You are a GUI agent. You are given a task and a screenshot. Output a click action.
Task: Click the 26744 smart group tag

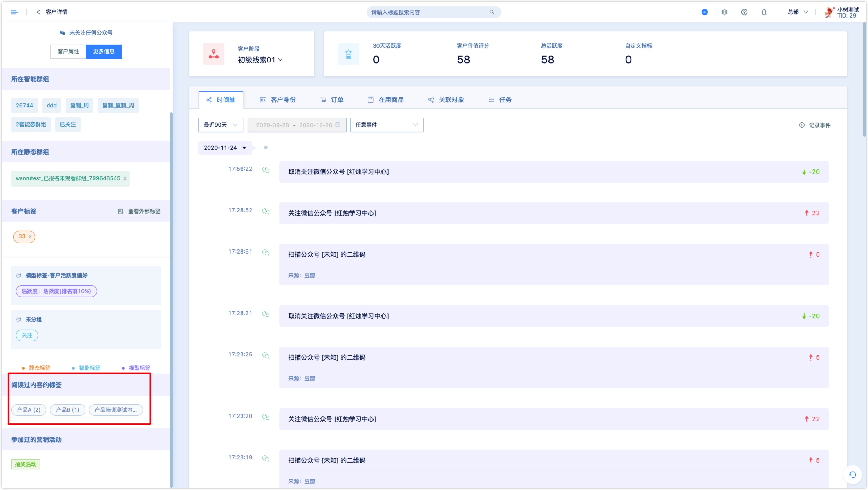(x=24, y=106)
